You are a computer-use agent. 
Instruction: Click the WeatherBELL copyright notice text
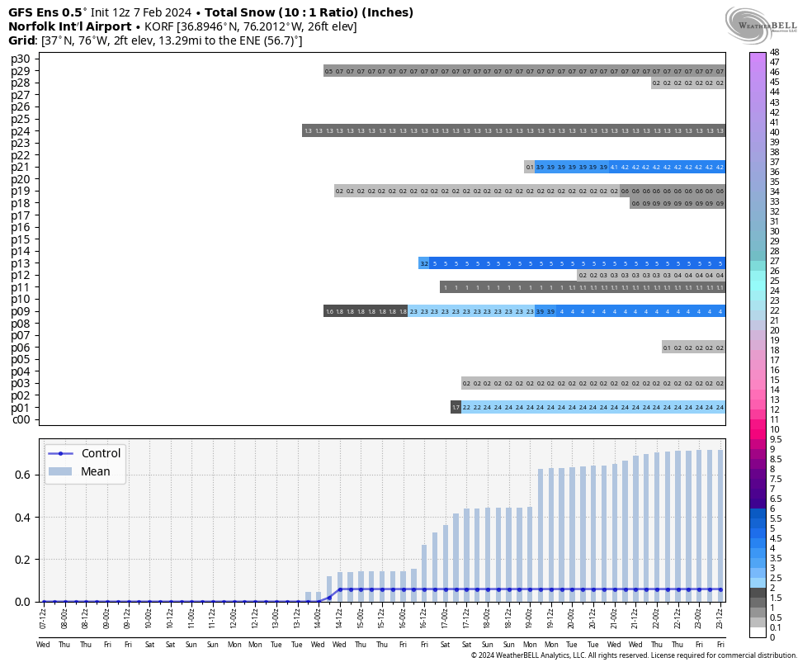(x=634, y=655)
